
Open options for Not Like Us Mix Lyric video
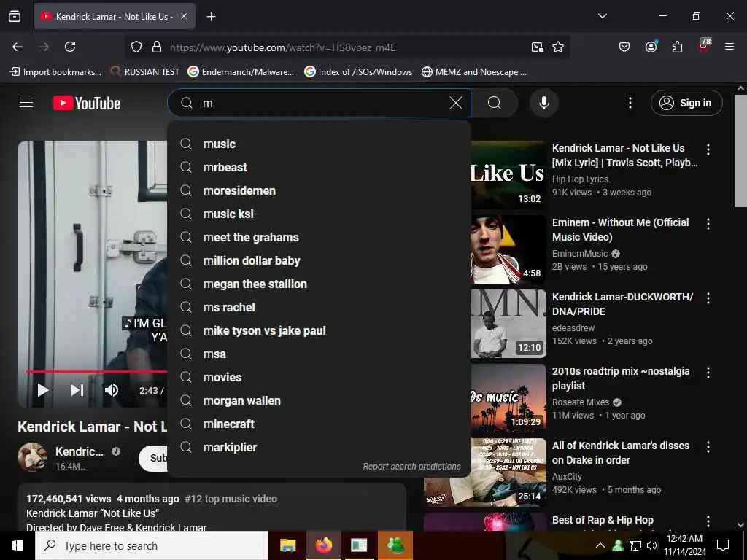[708, 149]
